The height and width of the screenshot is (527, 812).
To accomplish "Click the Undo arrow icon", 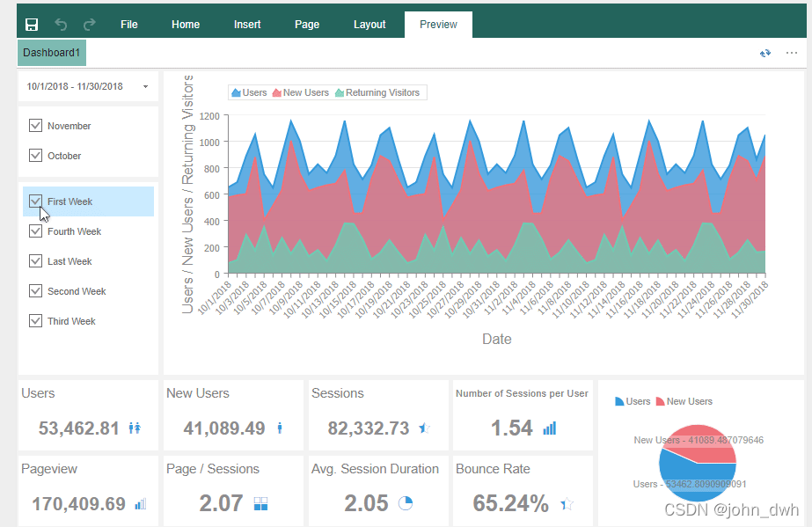I will pos(60,24).
